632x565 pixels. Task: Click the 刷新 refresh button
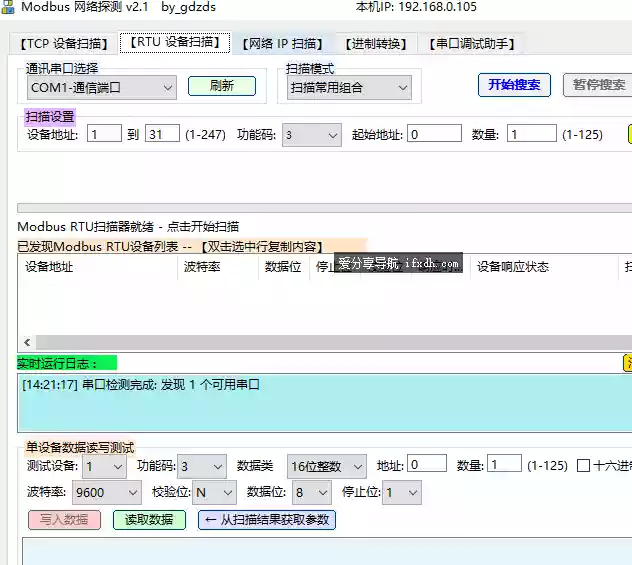(222, 86)
